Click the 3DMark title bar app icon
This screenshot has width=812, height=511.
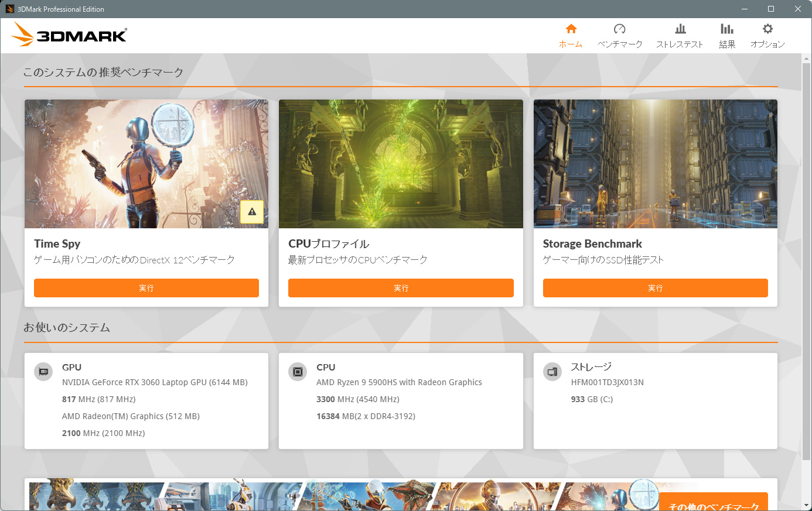[x=9, y=9]
